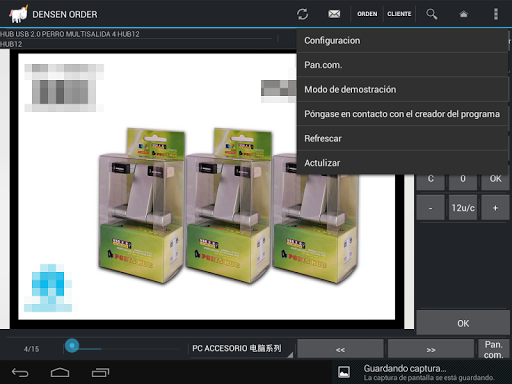512x384 pixels.
Task: Go to next product with >> button
Action: (431, 349)
